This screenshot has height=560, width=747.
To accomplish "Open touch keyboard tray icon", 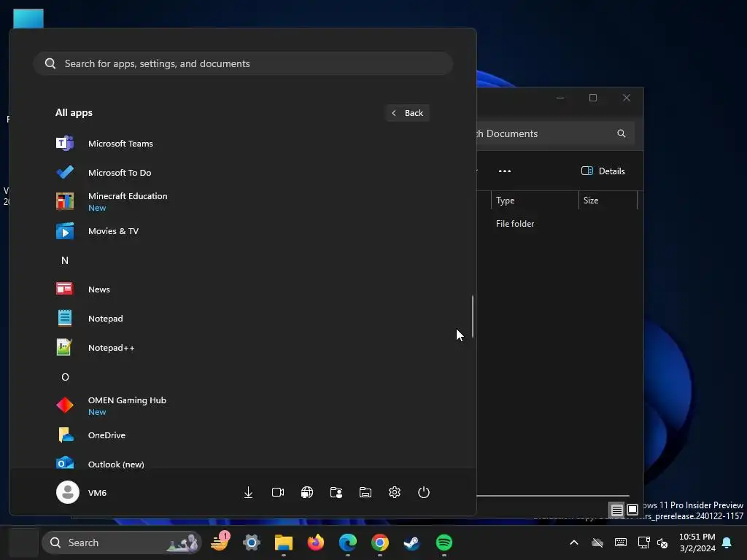I will tap(621, 542).
